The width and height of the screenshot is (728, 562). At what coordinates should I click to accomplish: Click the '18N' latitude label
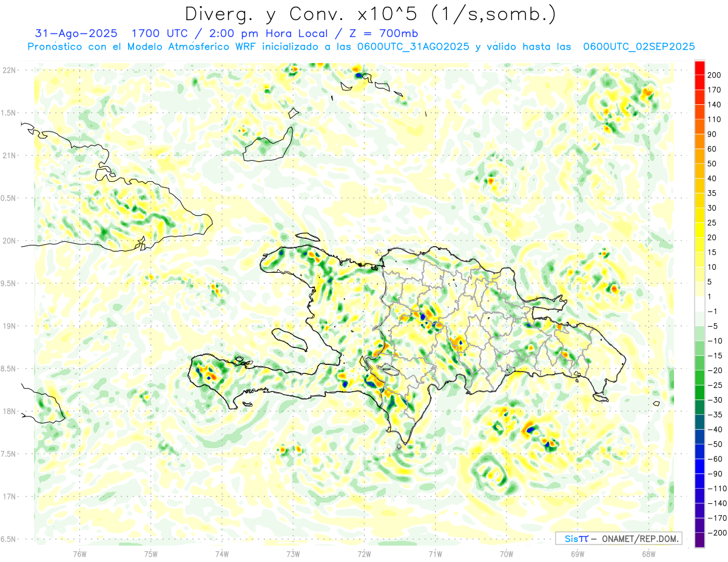click(x=10, y=412)
